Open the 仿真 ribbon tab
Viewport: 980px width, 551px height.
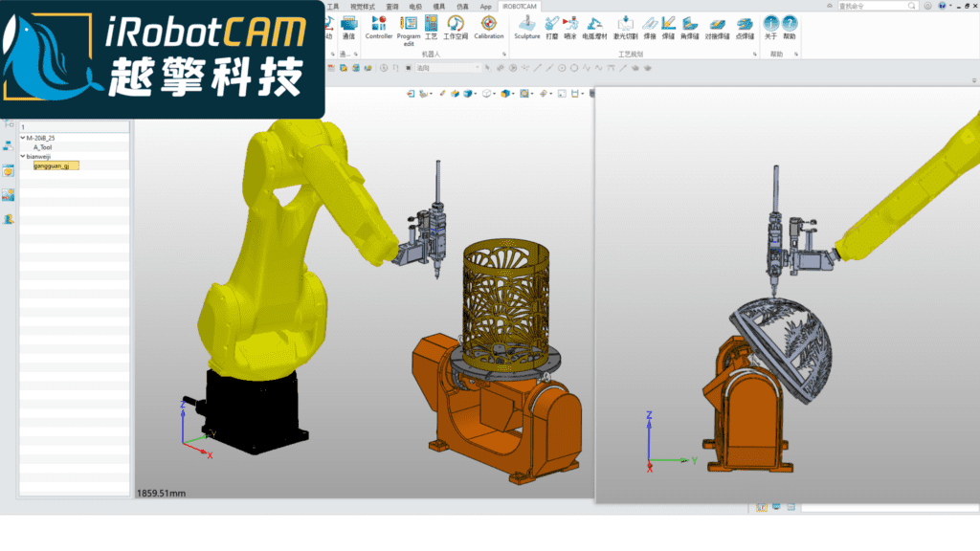[463, 6]
